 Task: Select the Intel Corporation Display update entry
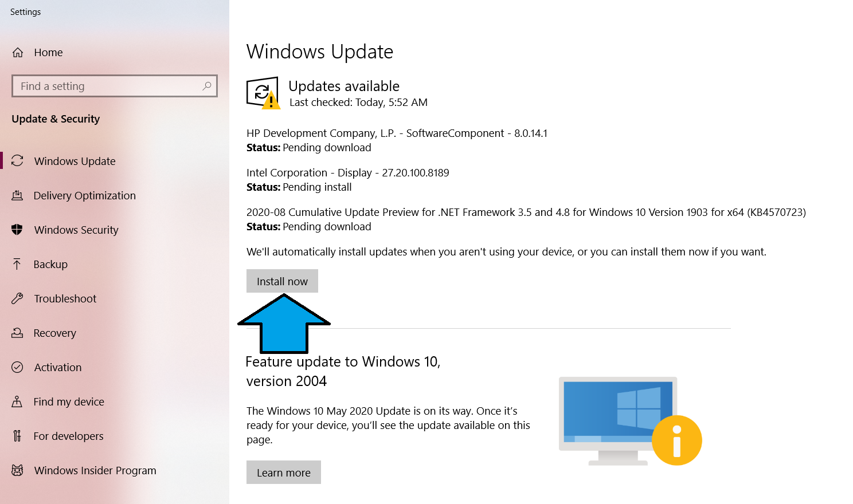[348, 173]
